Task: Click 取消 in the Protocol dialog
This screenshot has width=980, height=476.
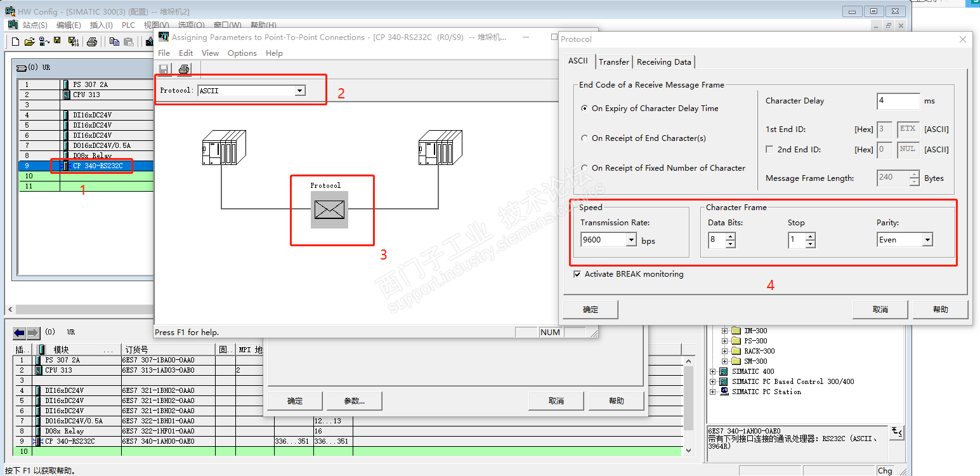Action: click(880, 309)
